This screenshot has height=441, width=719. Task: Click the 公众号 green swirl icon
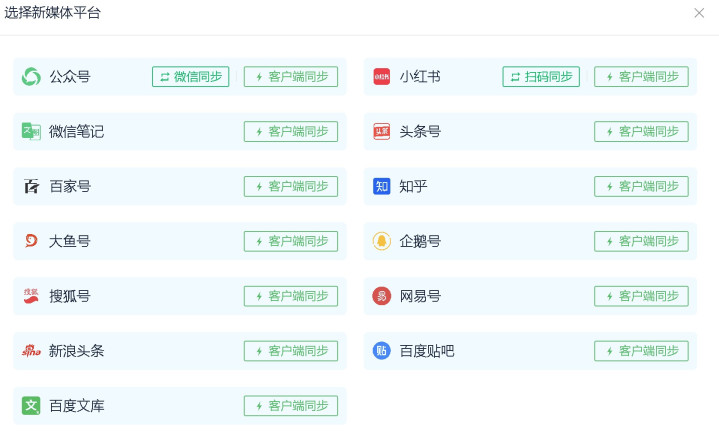tap(31, 77)
